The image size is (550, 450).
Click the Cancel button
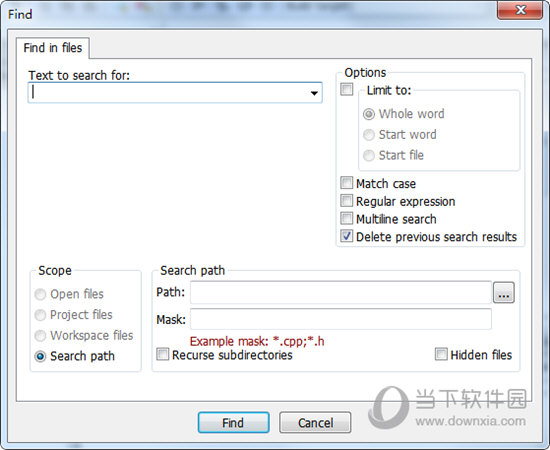tap(315, 423)
